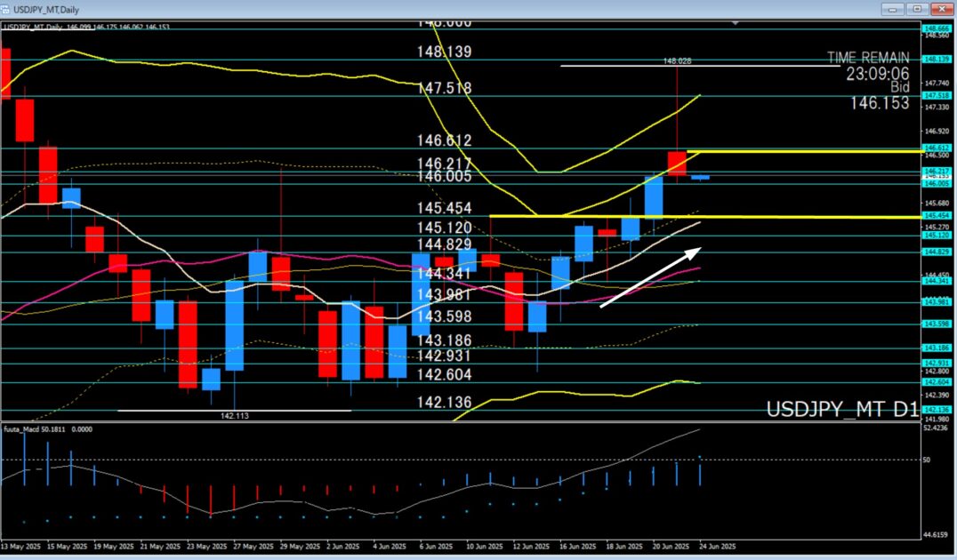Select the thick yellow line at 146.612
The image size is (957, 560).
coord(800,152)
